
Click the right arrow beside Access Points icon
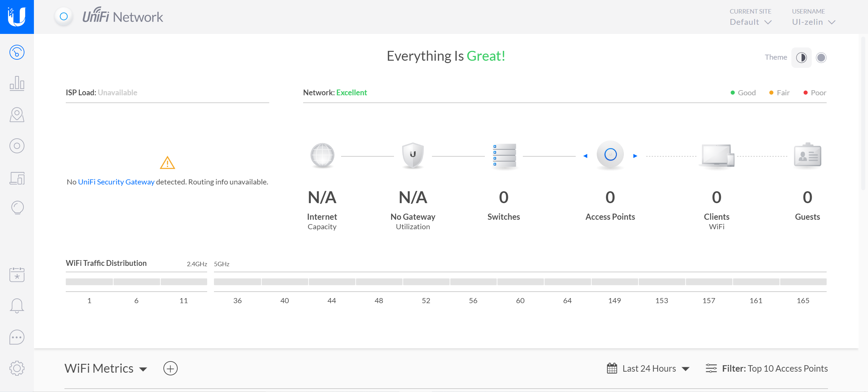point(635,156)
